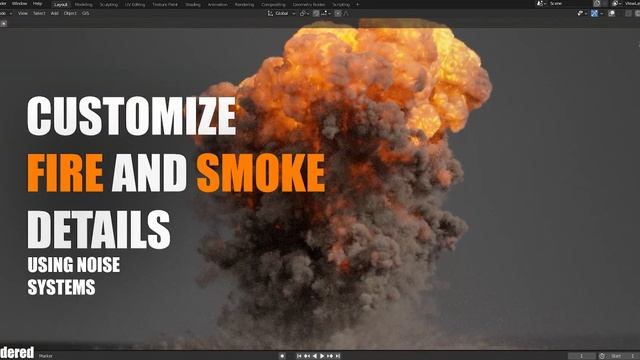Click the view layer browse icon
The height and width of the screenshot is (360, 640).
point(616,3)
